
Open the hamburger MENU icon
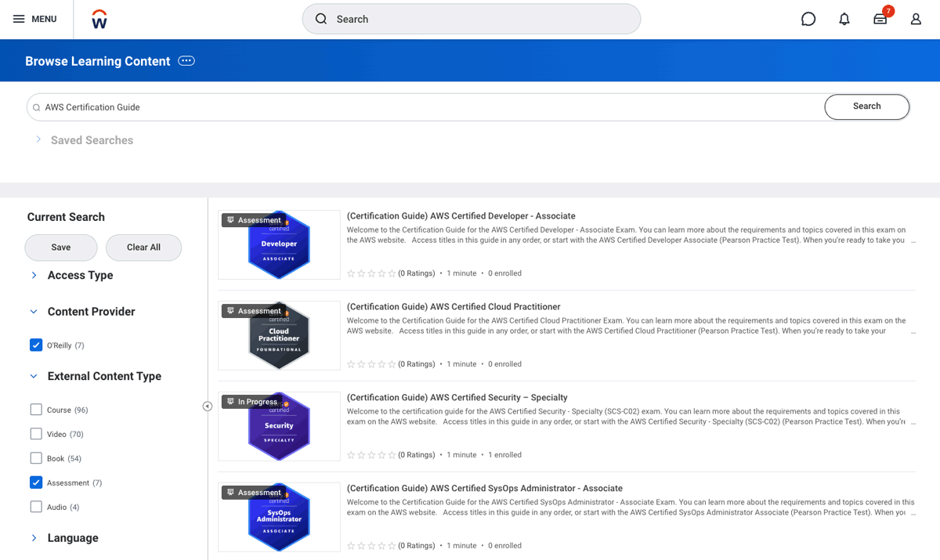click(19, 19)
